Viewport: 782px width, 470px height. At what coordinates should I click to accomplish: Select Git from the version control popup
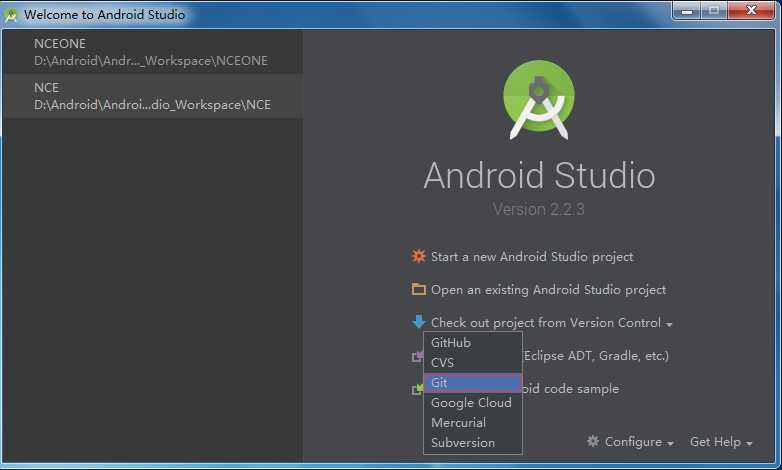pos(473,383)
